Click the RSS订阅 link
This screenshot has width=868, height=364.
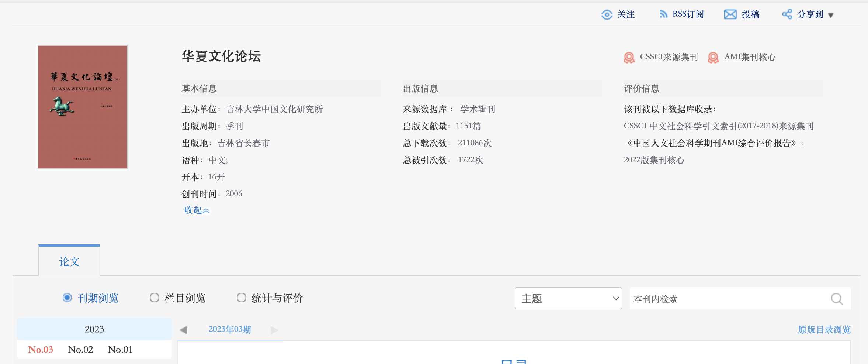pos(688,14)
